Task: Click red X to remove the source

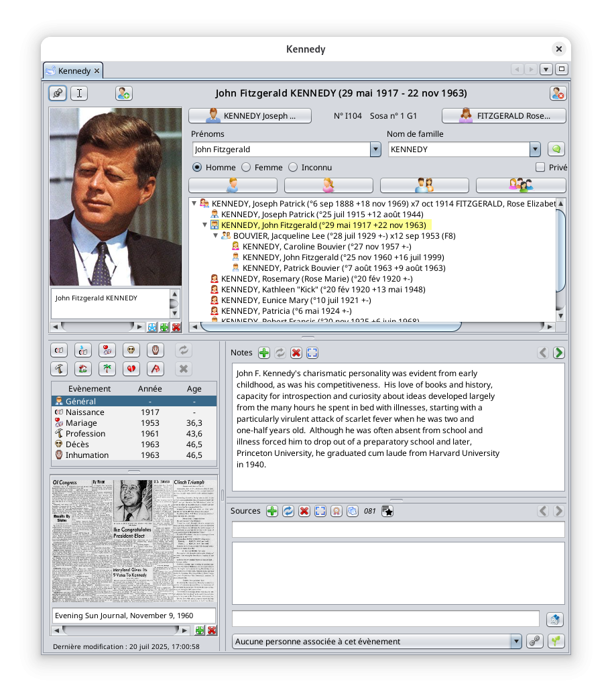Action: point(304,511)
